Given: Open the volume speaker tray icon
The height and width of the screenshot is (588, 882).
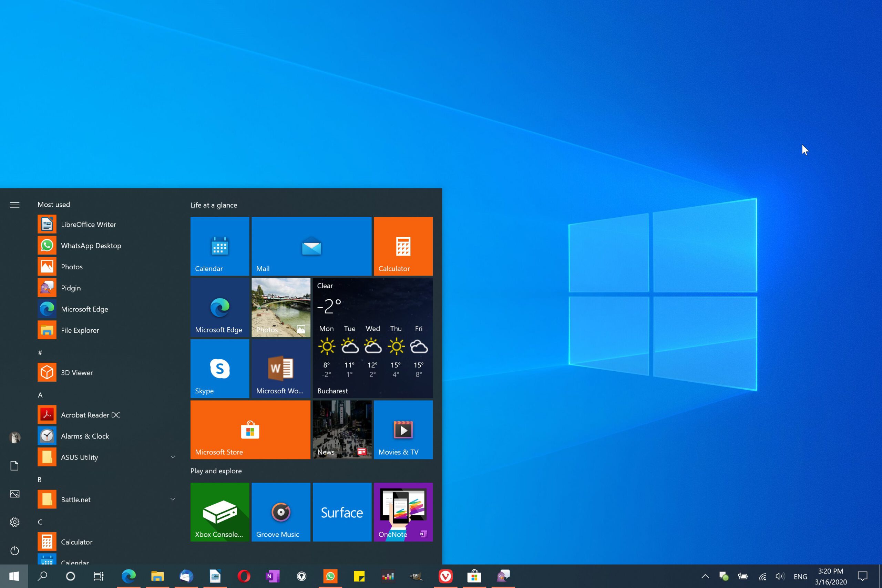Looking at the screenshot, I should tap(780, 576).
